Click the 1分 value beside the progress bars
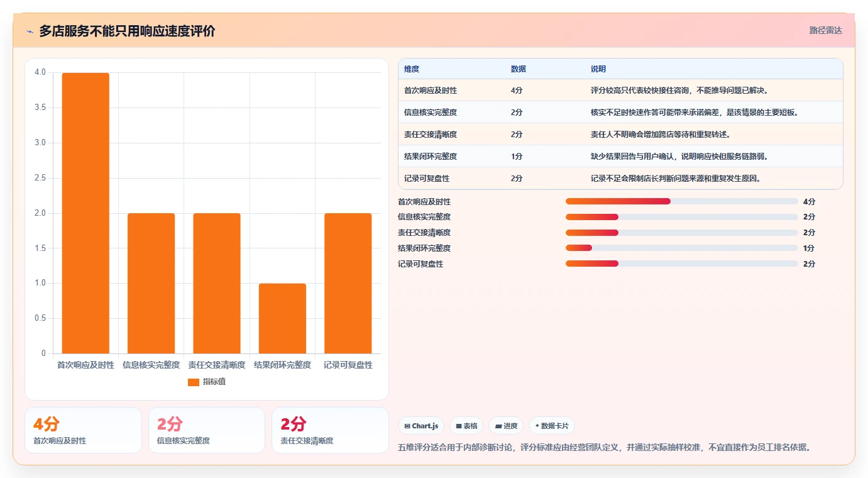This screenshot has height=478, width=868. coord(809,248)
